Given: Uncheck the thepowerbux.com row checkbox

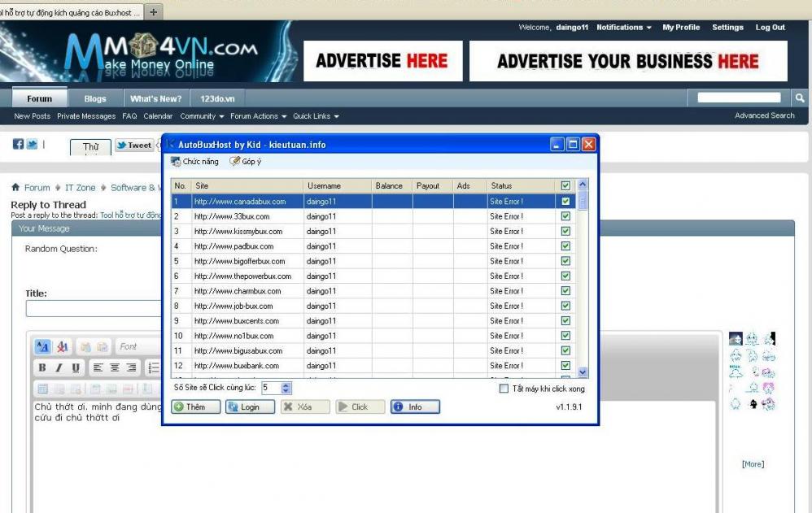Looking at the screenshot, I should coord(565,276).
